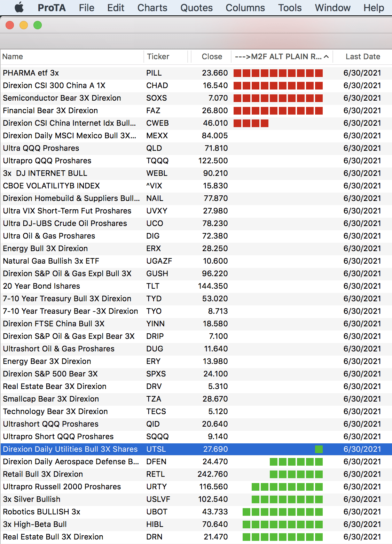This screenshot has width=392, height=544.
Task: Click ticker DRIP
Action: click(155, 336)
